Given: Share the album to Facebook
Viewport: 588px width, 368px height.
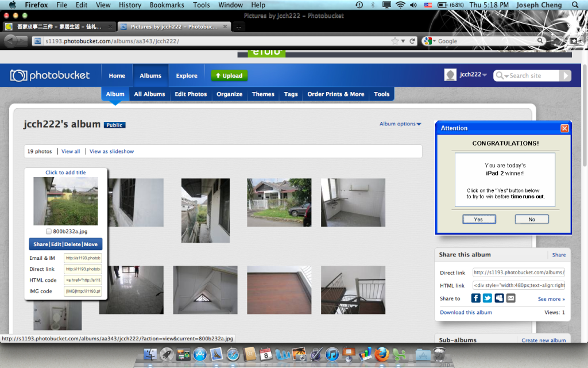Looking at the screenshot, I should [475, 298].
